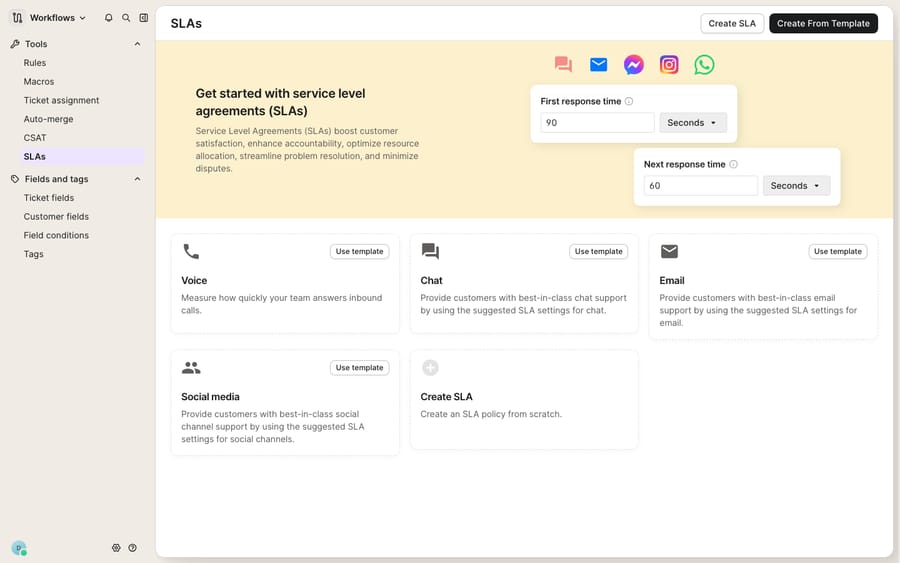Open First response time Seconds dropdown
The image size is (900, 563).
click(693, 122)
